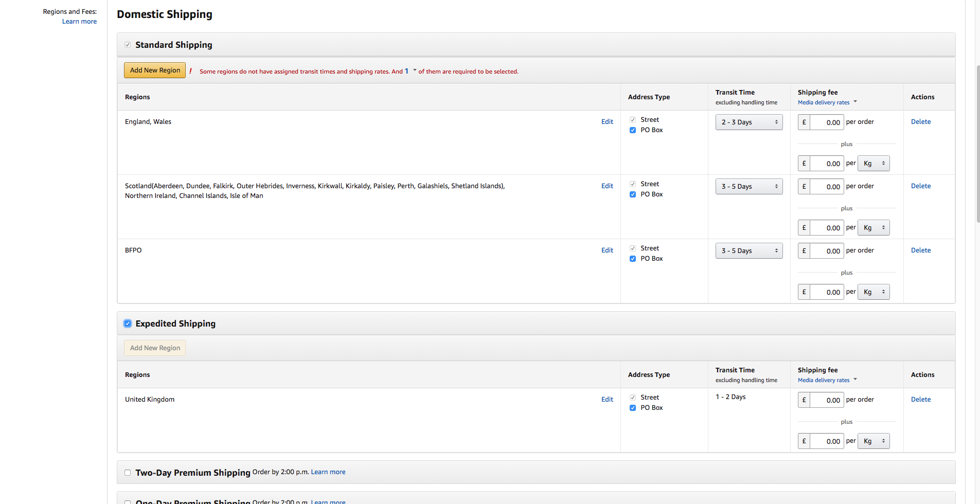Viewport: 980px width, 504px height.
Task: Open the Regions and Fees Learn more link
Action: (79, 22)
